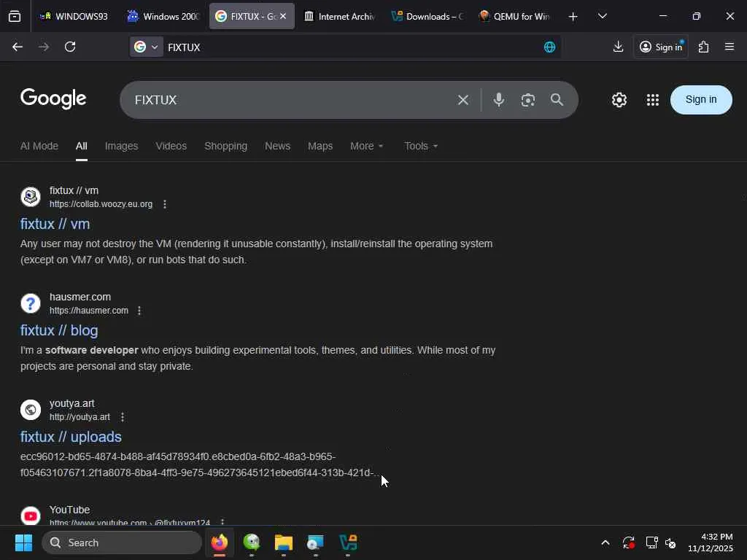This screenshot has width=747, height=560.
Task: Click the forward navigation arrow
Action: (x=44, y=47)
